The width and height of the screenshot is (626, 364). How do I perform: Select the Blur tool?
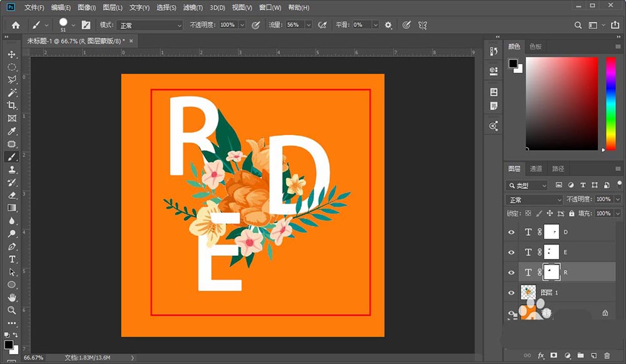point(11,221)
